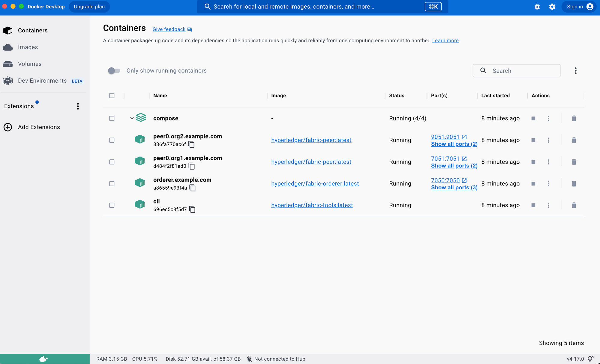Select the peer0.org2.example.com checkbox
Screen dimensions: 600x364
112,140
